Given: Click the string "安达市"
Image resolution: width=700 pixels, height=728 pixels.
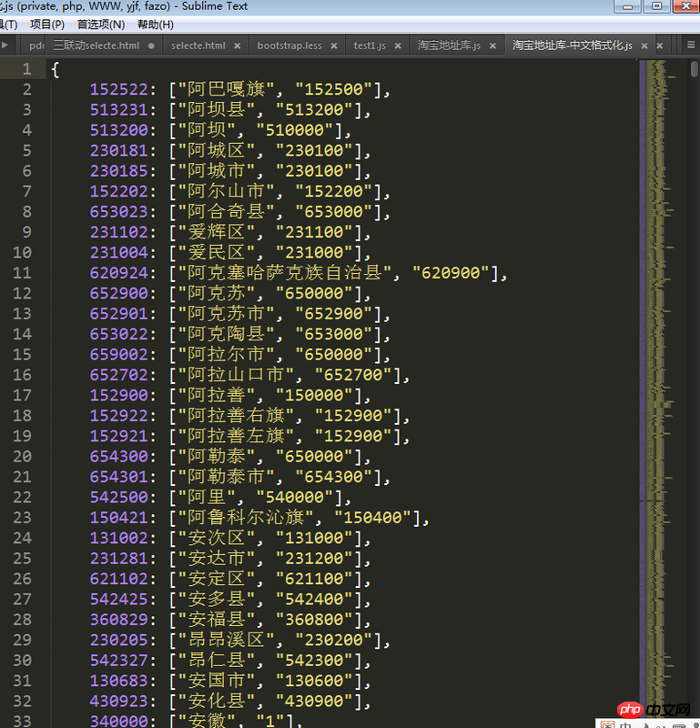Looking at the screenshot, I should pyautogui.click(x=217, y=559).
